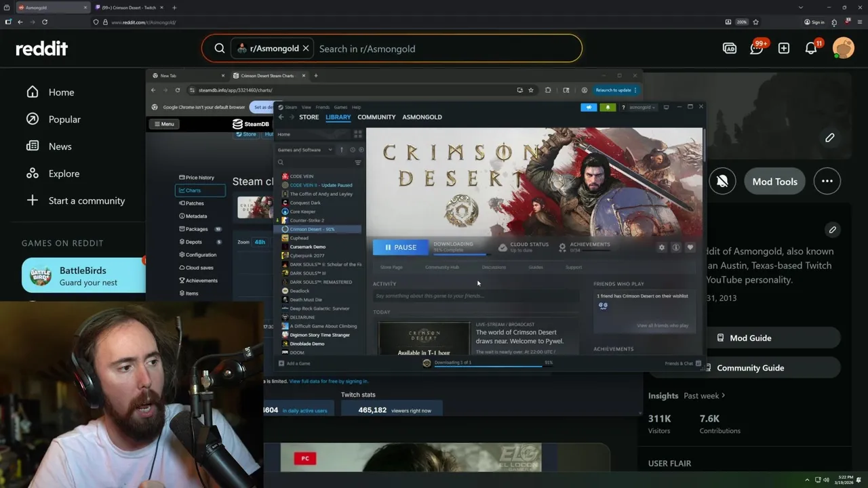
Task: Open Crimson Desert game info icon
Action: pyautogui.click(x=676, y=247)
